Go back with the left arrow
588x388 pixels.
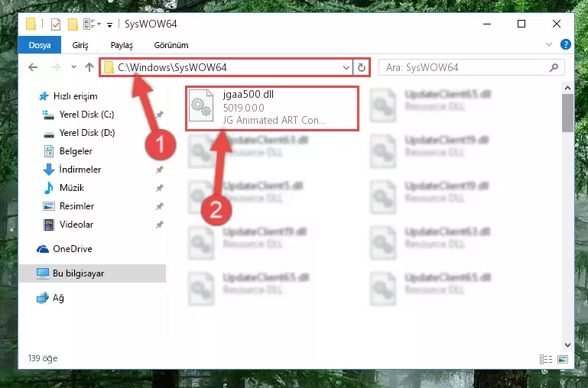click(33, 67)
